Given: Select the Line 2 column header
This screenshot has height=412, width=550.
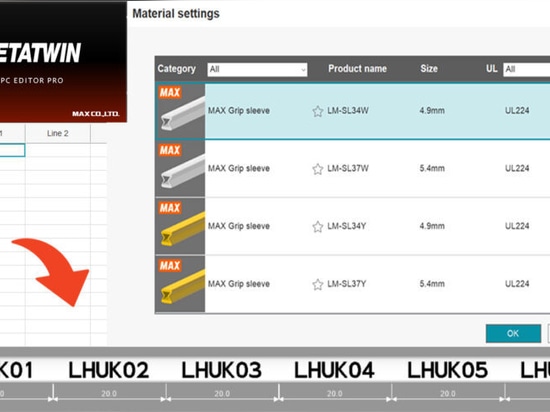Looking at the screenshot, I should pyautogui.click(x=58, y=133).
